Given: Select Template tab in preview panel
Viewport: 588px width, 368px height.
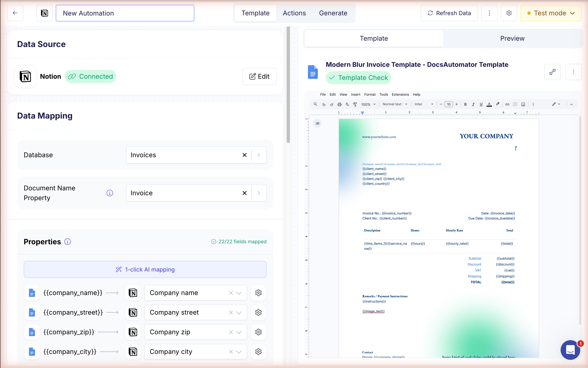Looking at the screenshot, I should coord(374,38).
